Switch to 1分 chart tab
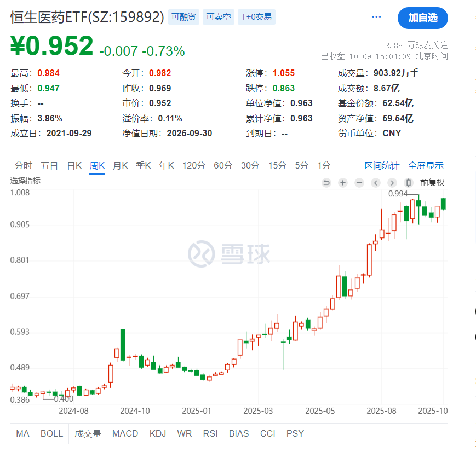Screen dimensions: 476x452 pyautogui.click(x=324, y=166)
